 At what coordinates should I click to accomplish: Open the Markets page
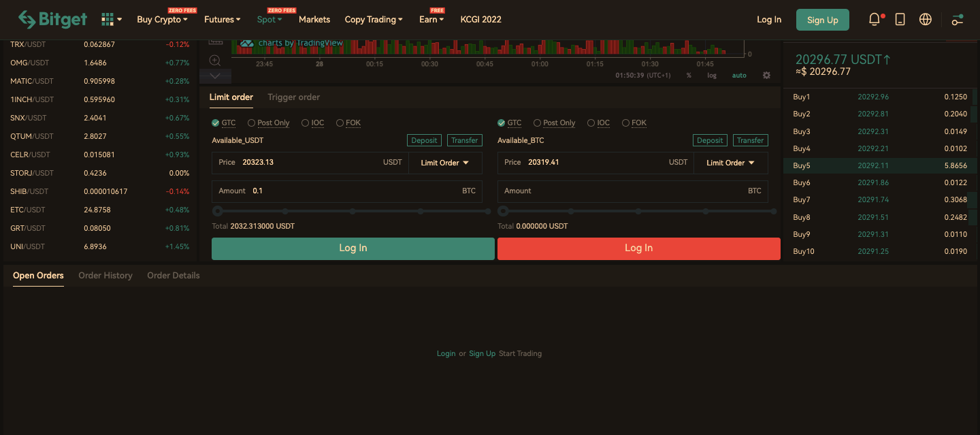(x=314, y=20)
